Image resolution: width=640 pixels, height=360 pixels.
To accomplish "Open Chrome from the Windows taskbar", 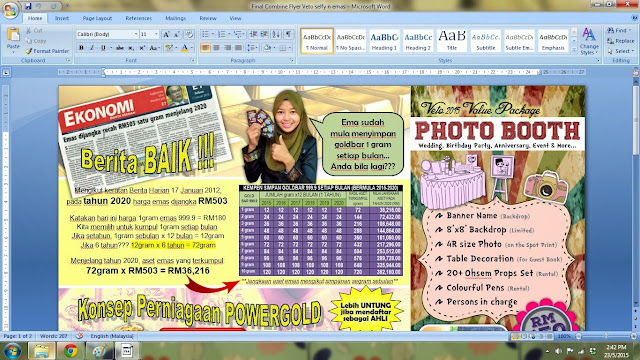I will click(70, 351).
